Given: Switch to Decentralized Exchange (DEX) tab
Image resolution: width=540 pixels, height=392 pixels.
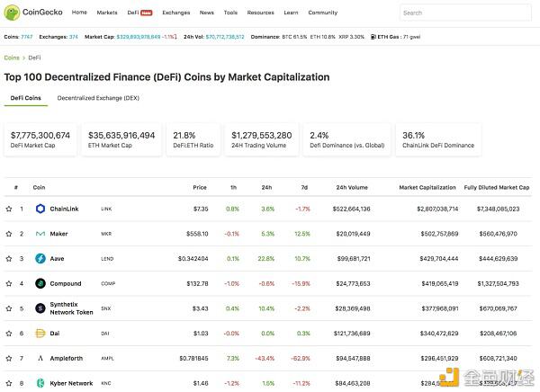Looking at the screenshot, I should pos(98,98).
